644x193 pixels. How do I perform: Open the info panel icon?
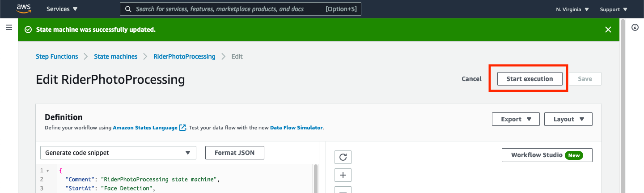pos(635,27)
